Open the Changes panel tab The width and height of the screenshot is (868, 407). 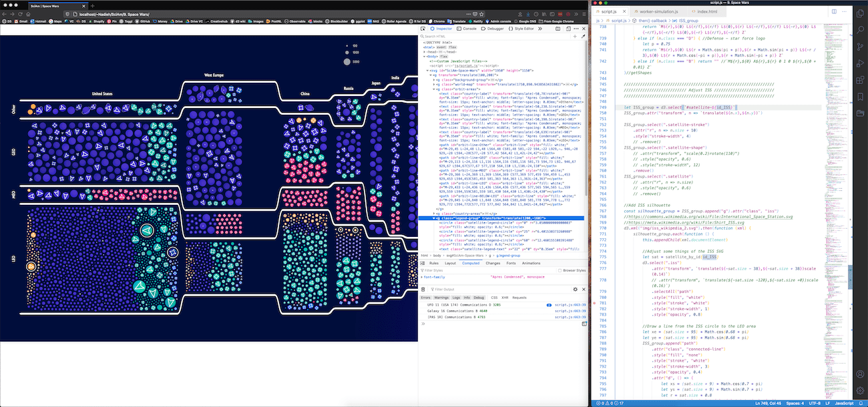tap(493, 263)
